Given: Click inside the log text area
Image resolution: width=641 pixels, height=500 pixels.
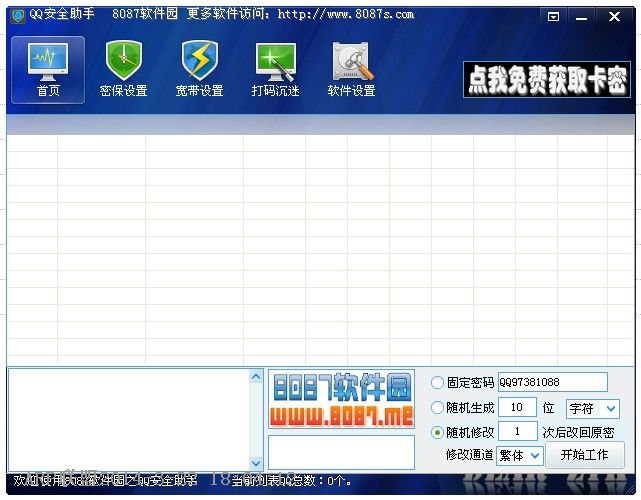Looking at the screenshot, I should point(129,420).
